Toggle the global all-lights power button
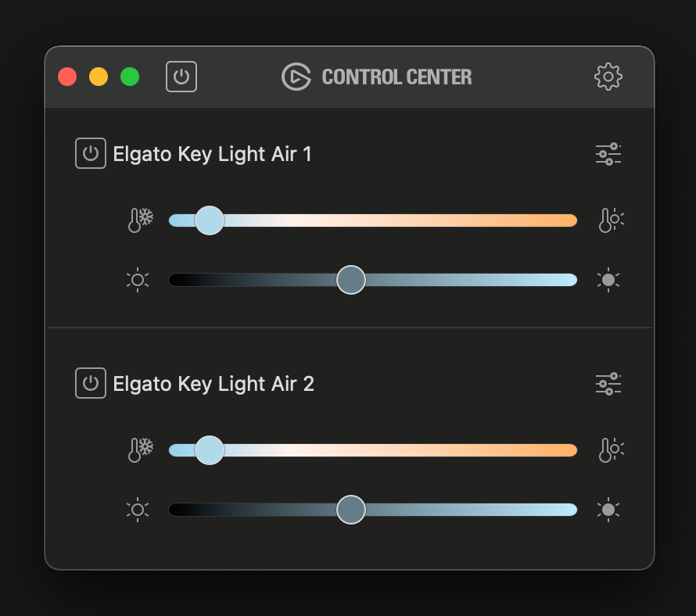 pos(181,77)
